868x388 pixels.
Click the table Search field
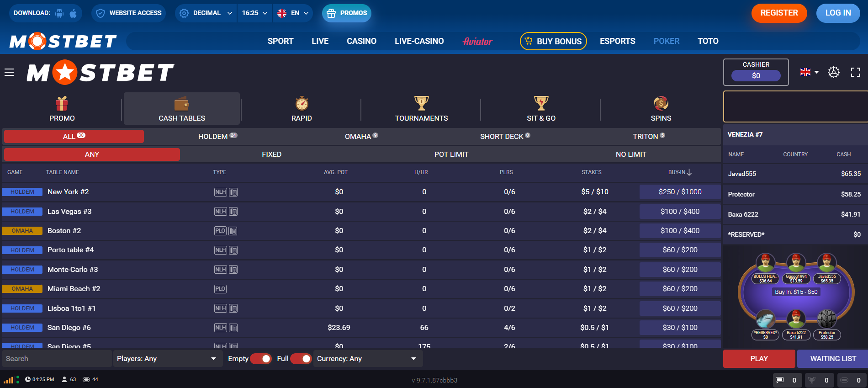tap(57, 359)
